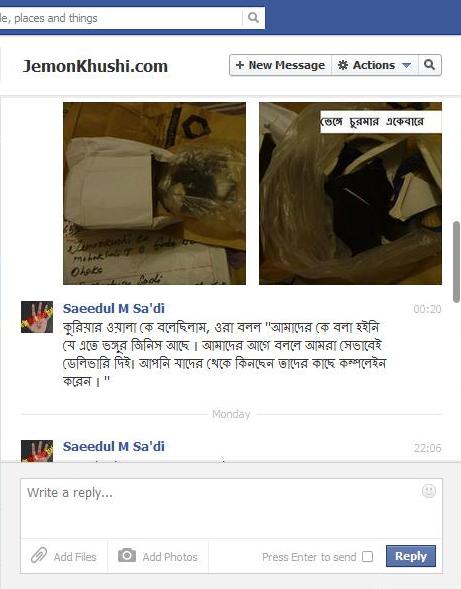Image resolution: width=461 pixels, height=589 pixels.
Task: Click the gear icon beside Actions
Action: click(343, 65)
